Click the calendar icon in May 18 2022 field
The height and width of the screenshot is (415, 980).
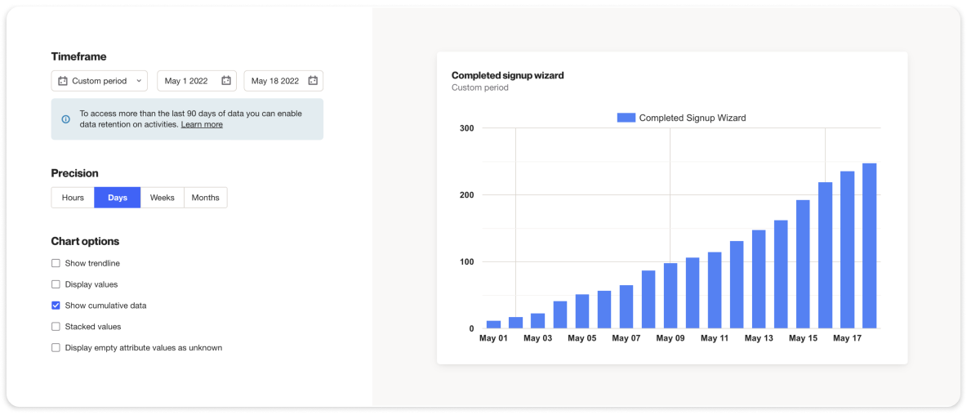[314, 81]
